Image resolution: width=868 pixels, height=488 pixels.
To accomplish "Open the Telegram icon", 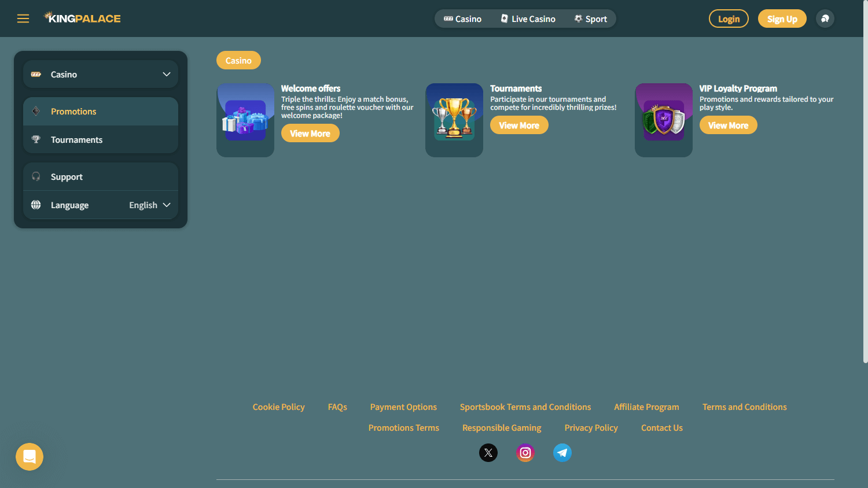I will (562, 453).
